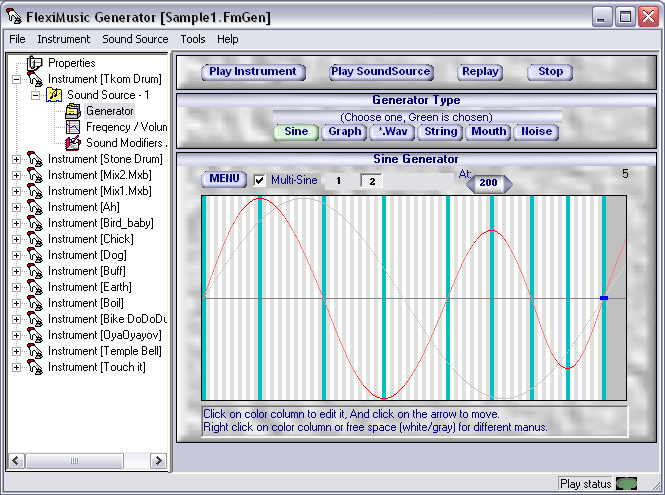Screen dimensions: 665x495
Task: Select the Instrument [Dog] label
Action: [87, 255]
